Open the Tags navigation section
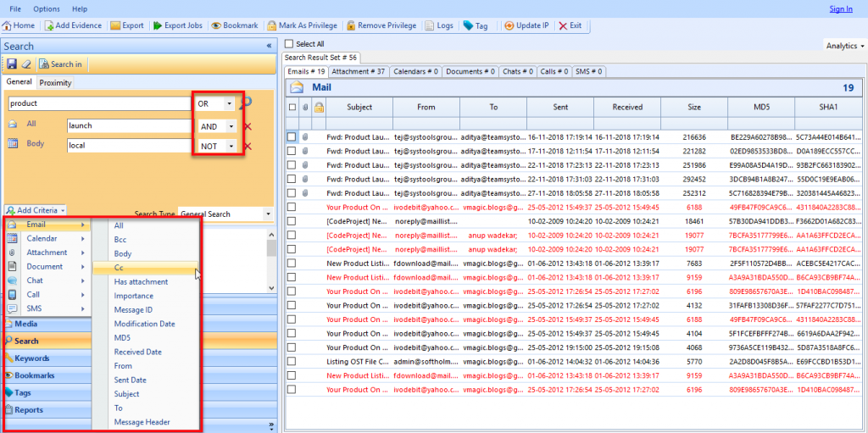 (x=138, y=392)
